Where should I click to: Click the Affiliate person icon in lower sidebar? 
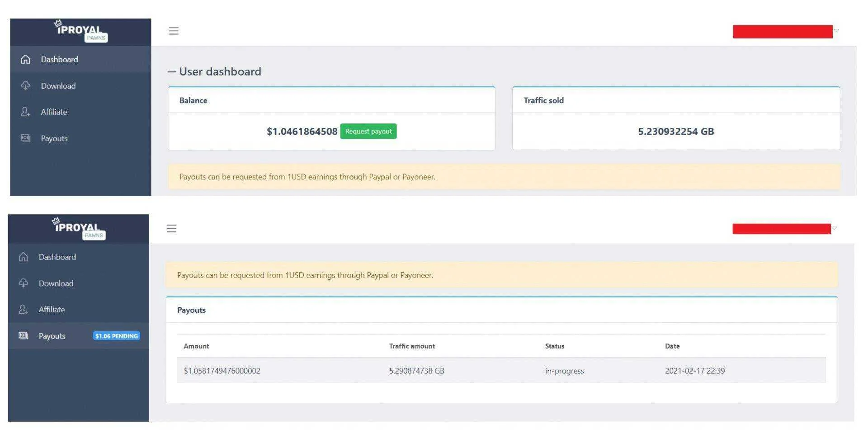pyautogui.click(x=24, y=309)
